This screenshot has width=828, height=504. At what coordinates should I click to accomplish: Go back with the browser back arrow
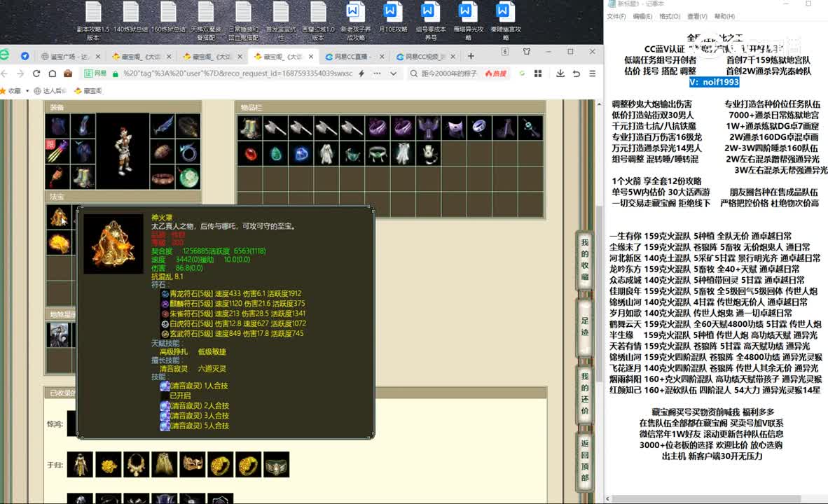[5, 73]
